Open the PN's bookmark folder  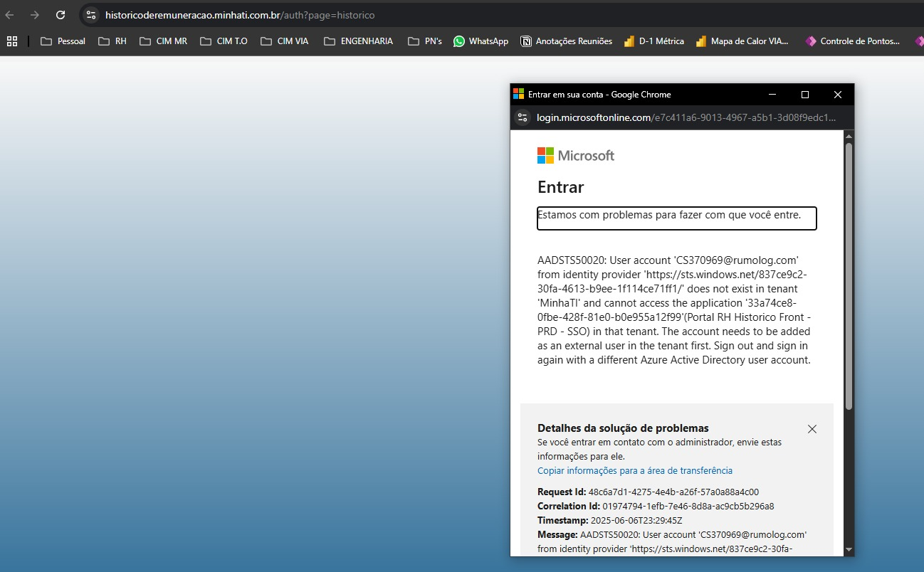tap(425, 41)
